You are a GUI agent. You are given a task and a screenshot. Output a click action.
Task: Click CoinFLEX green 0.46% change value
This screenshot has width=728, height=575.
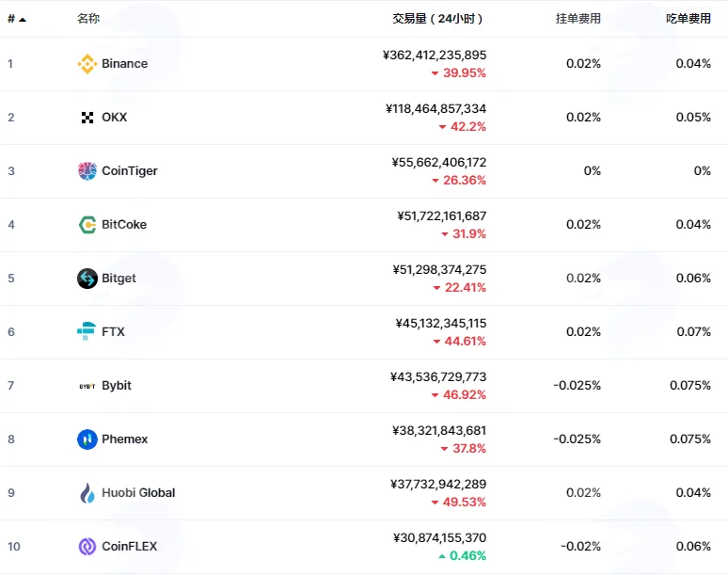coord(467,556)
